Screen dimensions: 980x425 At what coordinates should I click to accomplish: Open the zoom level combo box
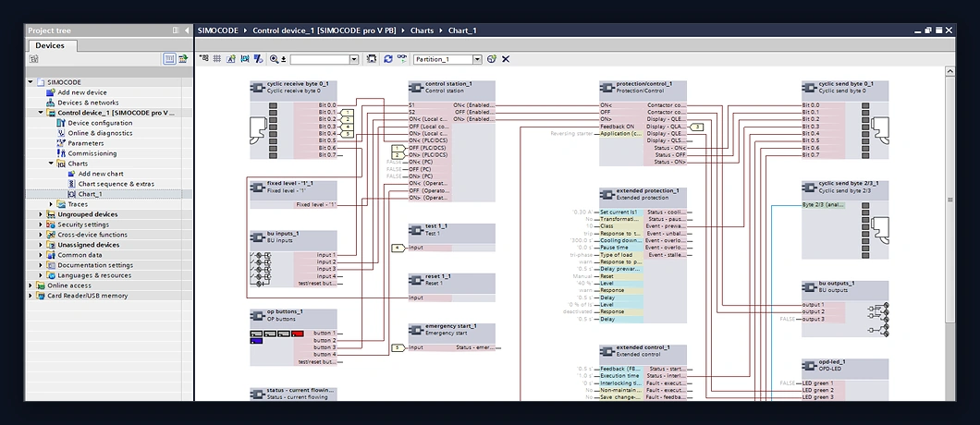pos(324,59)
